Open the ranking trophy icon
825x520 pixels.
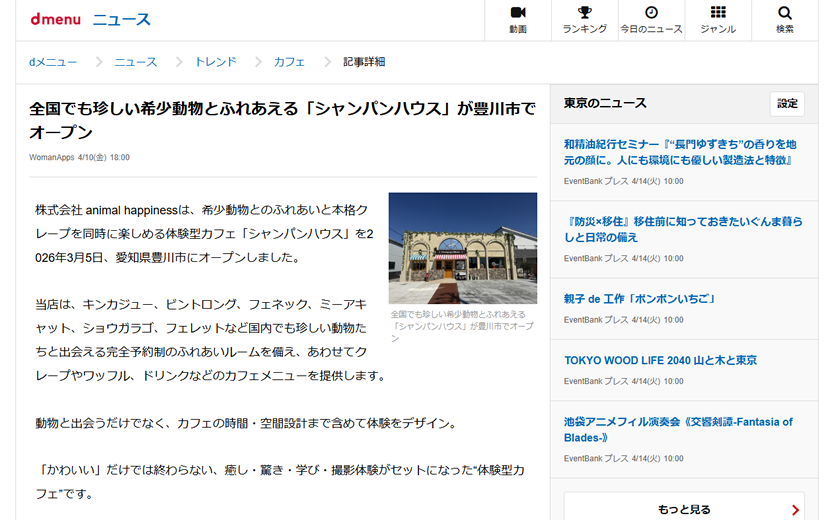[584, 13]
